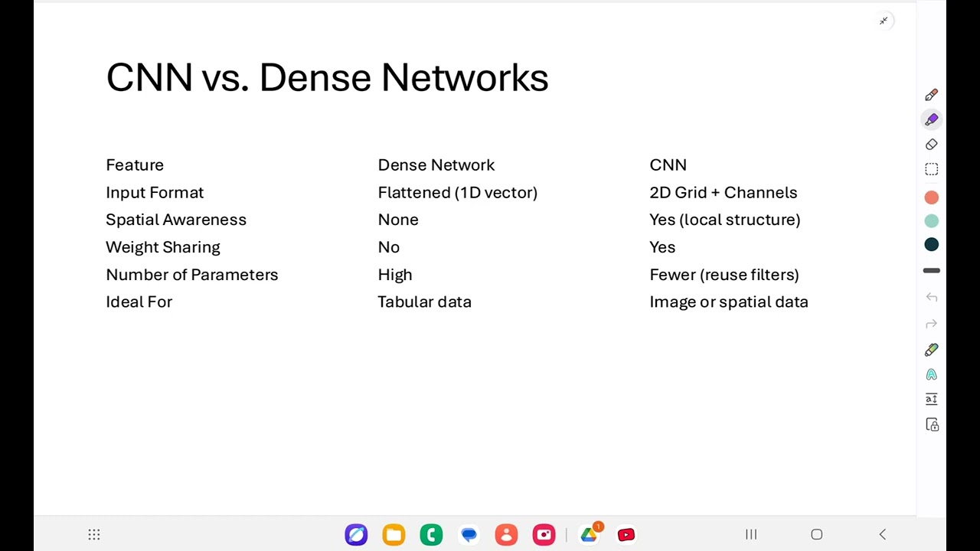The height and width of the screenshot is (551, 980).
Task: Pick the coral orange pen color
Action: pyautogui.click(x=931, y=197)
